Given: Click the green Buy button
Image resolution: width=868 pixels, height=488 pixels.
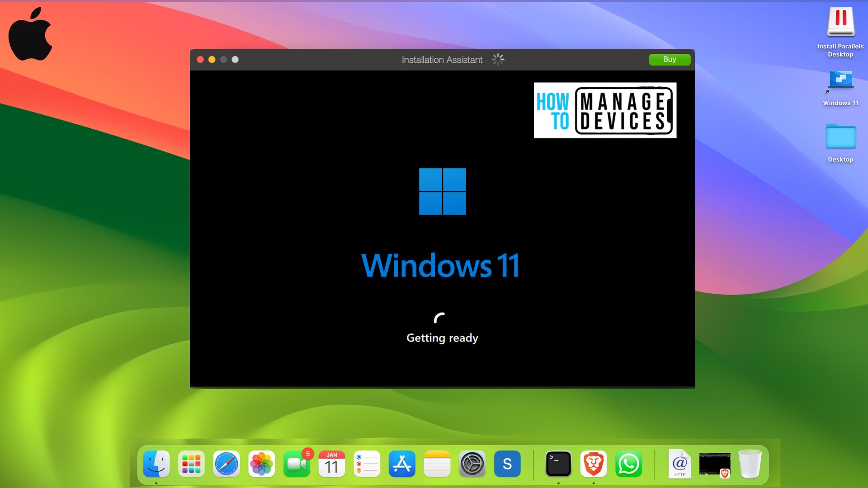Looking at the screenshot, I should coord(670,60).
